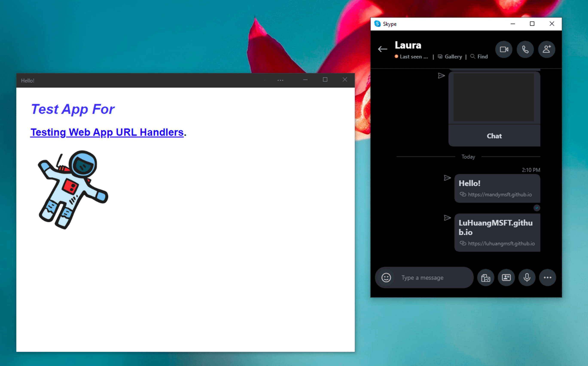Open the Hello! app window menu
This screenshot has height=366, width=588.
click(280, 80)
